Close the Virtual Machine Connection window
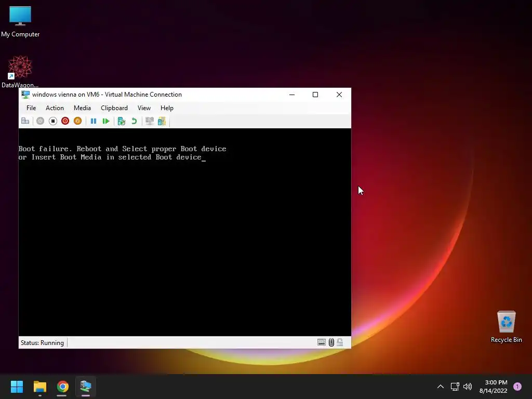Image resolution: width=532 pixels, height=399 pixels. (339, 95)
